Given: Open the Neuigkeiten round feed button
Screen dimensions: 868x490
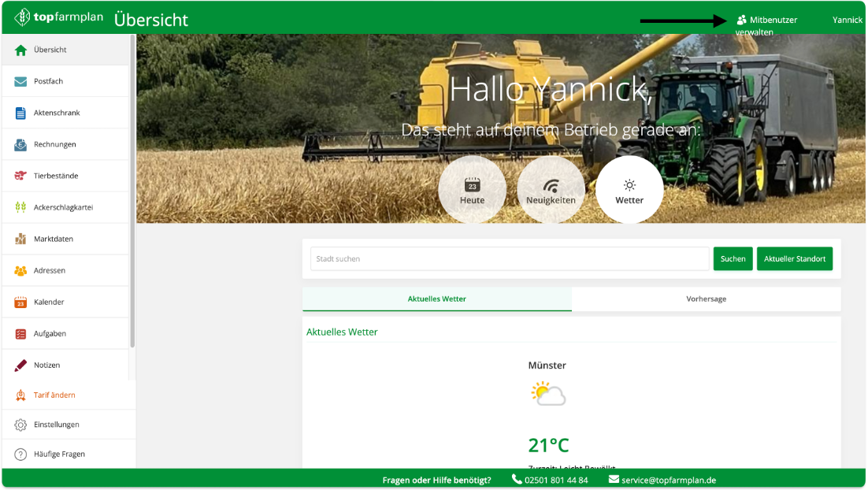Looking at the screenshot, I should click(x=551, y=190).
